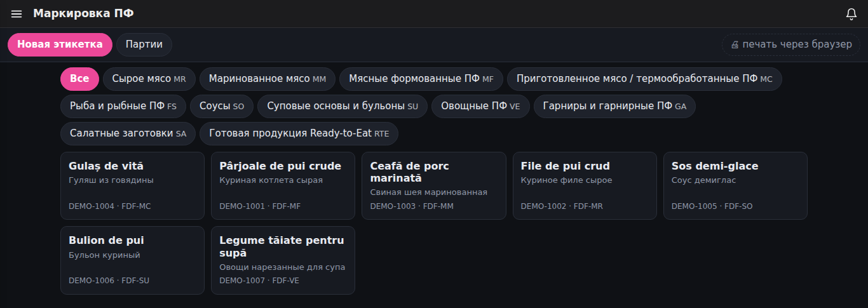Switch to the Партии tab
This screenshot has height=308, width=868.
(x=144, y=44)
